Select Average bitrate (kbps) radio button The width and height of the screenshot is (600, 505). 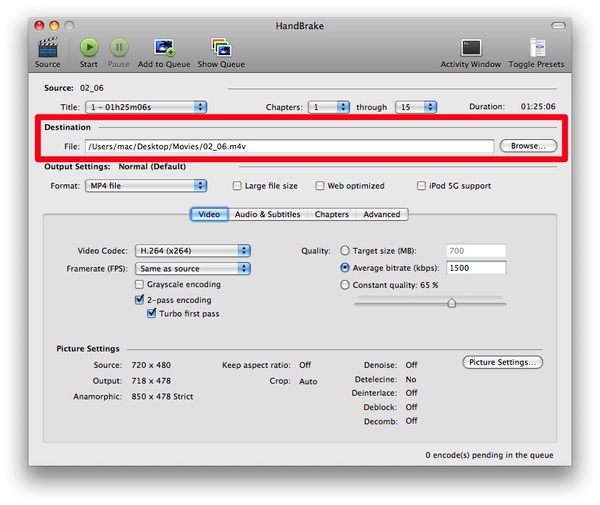tap(345, 268)
